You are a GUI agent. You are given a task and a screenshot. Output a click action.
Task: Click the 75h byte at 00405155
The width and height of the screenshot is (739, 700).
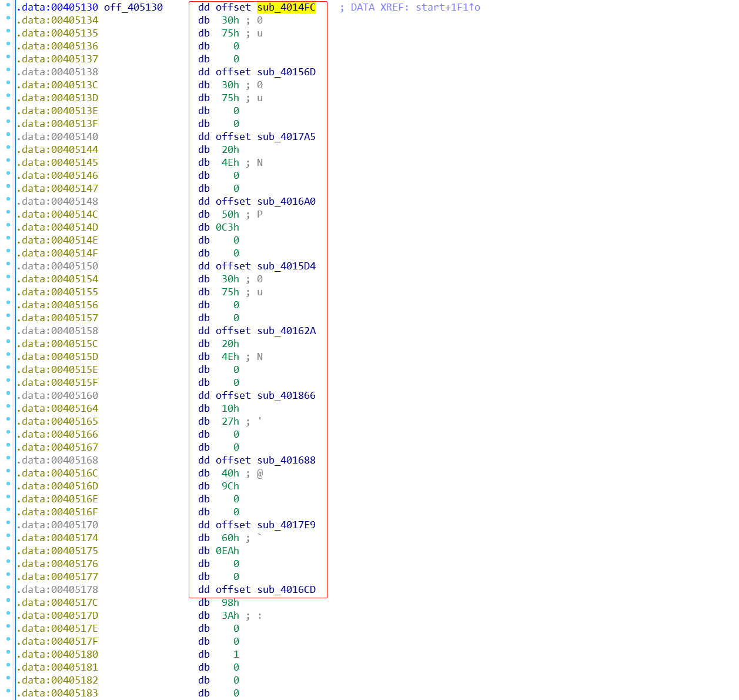point(230,292)
